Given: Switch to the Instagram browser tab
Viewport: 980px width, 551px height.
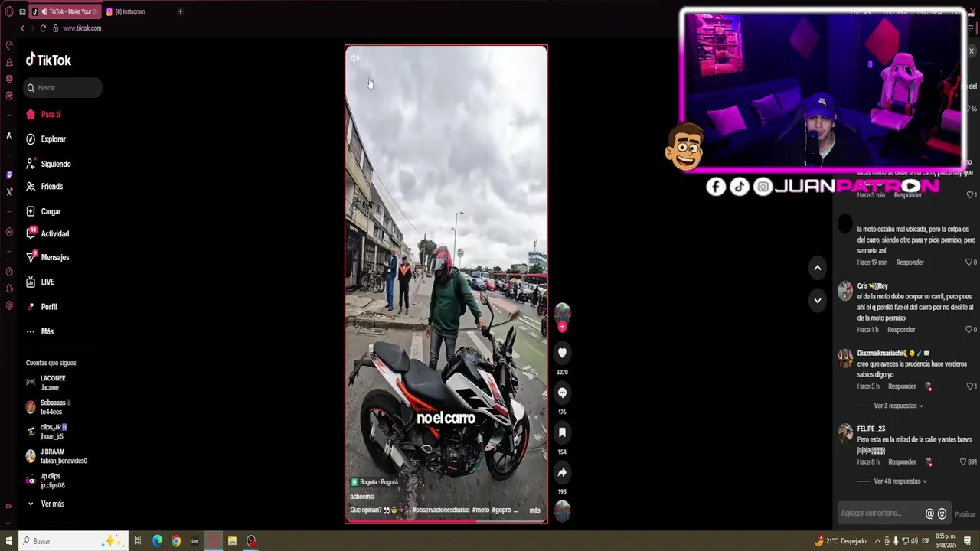Looking at the screenshot, I should [x=130, y=11].
